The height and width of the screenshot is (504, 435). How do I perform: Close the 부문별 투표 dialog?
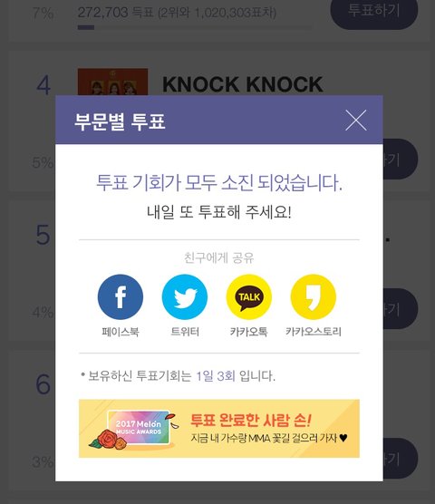tap(356, 121)
